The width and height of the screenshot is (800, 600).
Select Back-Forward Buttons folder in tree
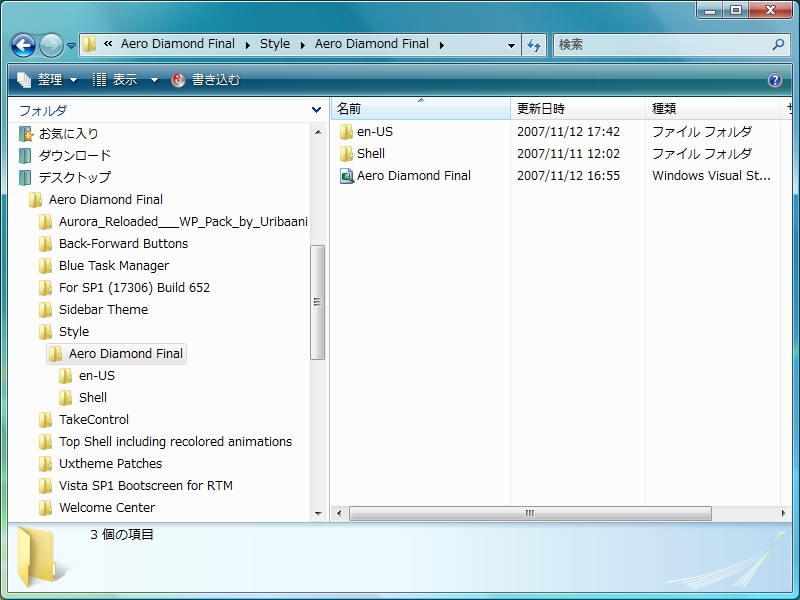(x=113, y=243)
